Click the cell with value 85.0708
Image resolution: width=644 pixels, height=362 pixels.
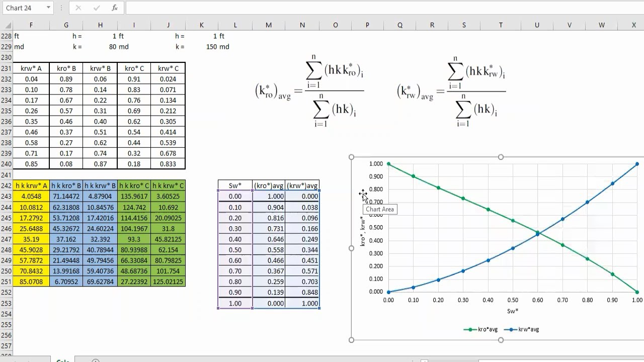(x=31, y=282)
